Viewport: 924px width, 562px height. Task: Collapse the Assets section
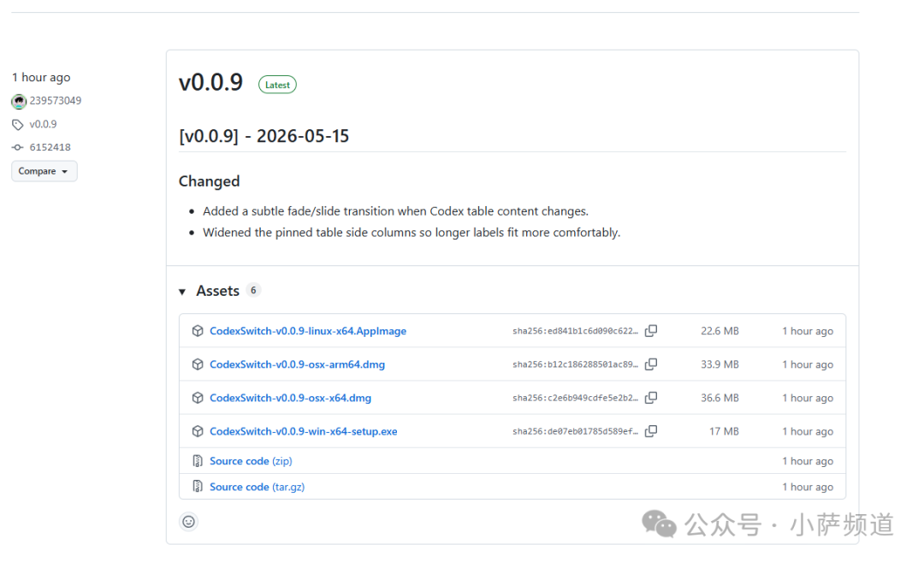(183, 292)
